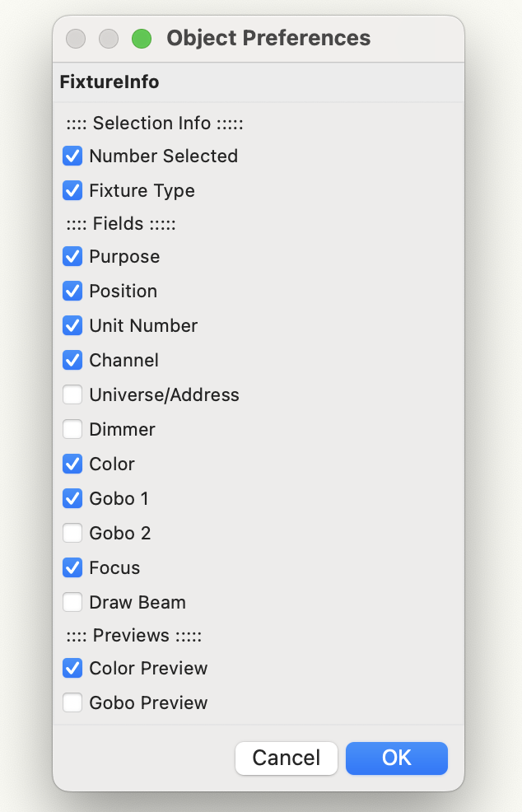The height and width of the screenshot is (812, 522).
Task: Disable the Channel checkbox
Action: pyautogui.click(x=72, y=360)
